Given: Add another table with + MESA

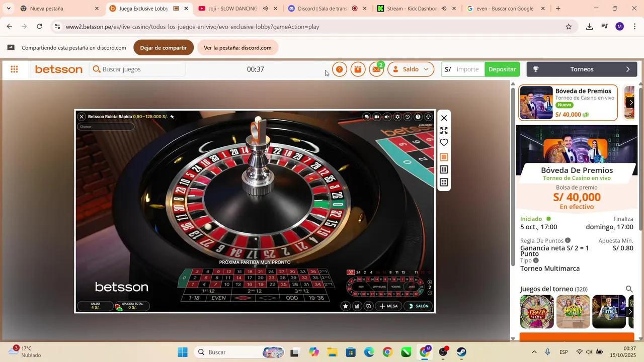Looking at the screenshot, I should 388,306.
